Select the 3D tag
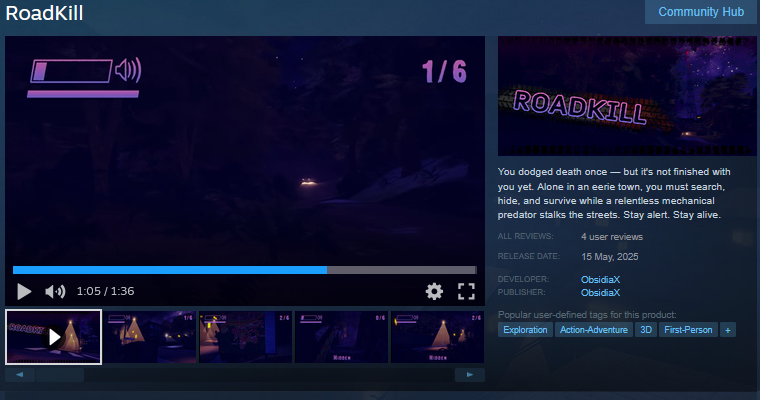 [646, 330]
